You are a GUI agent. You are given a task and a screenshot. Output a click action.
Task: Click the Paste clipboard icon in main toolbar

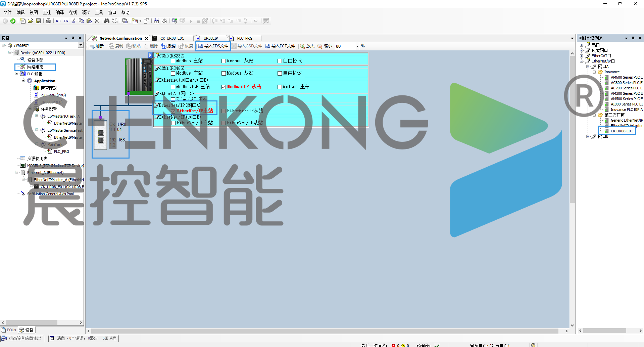[x=89, y=21]
